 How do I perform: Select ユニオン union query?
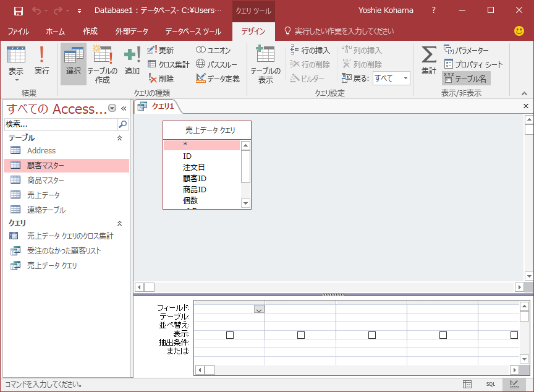pyautogui.click(x=213, y=50)
